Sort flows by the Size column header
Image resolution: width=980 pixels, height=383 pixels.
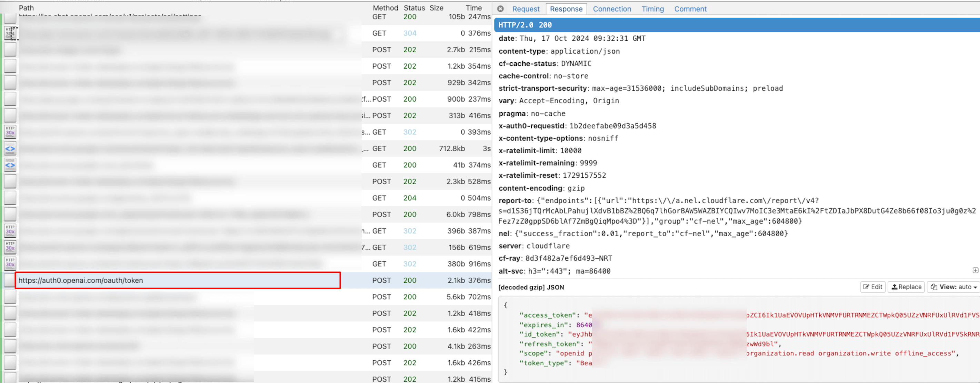(x=436, y=8)
